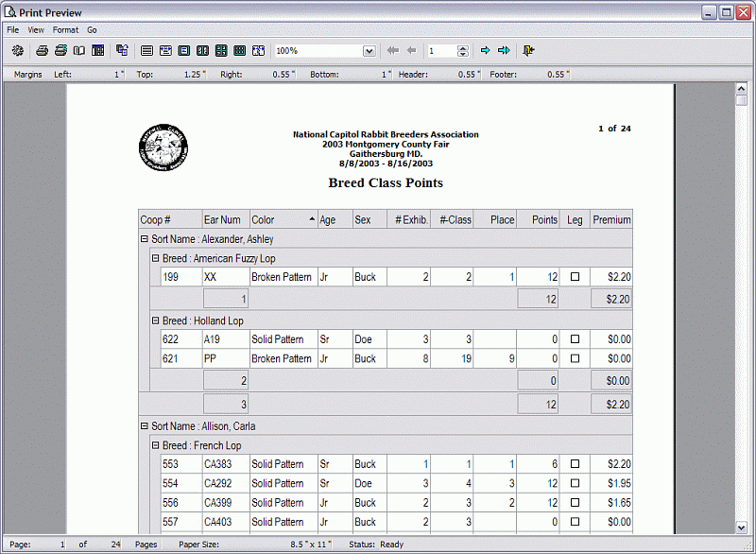Click the # Exhib. column header
Screen dimensions: 756x554
click(409, 220)
